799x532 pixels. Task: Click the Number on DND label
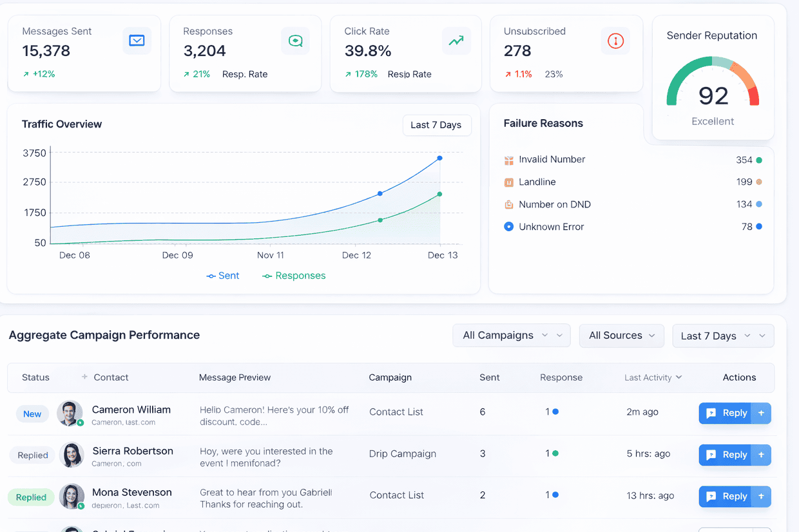[x=555, y=204]
